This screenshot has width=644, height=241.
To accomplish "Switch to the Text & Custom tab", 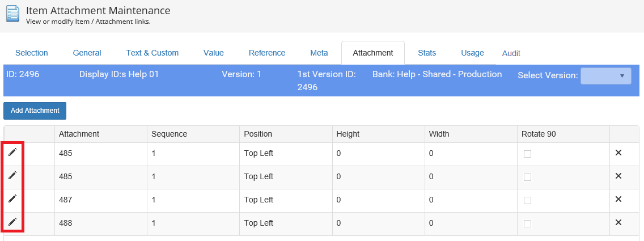I will [152, 53].
